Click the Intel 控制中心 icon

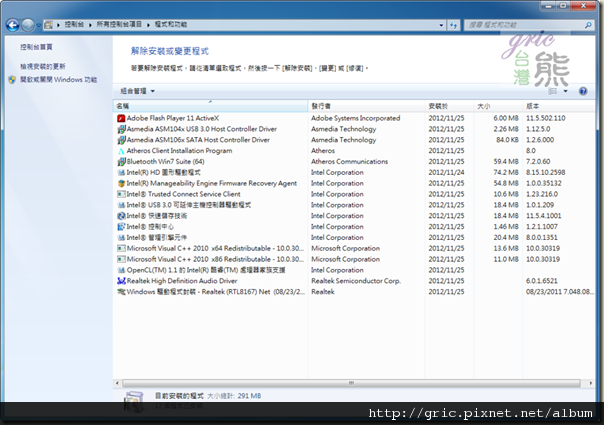point(121,227)
